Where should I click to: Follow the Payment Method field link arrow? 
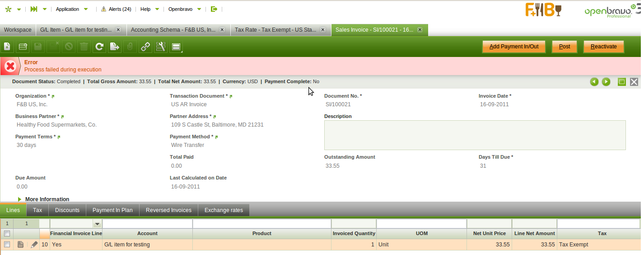tap(216, 137)
